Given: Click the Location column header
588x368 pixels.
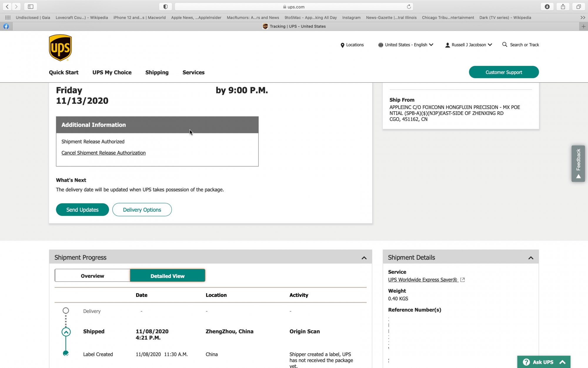Looking at the screenshot, I should 216,295.
